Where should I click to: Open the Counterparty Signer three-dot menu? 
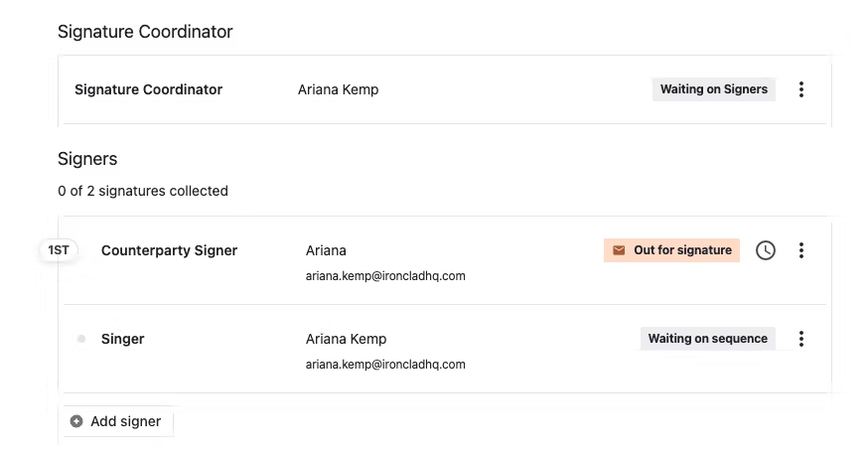(801, 250)
